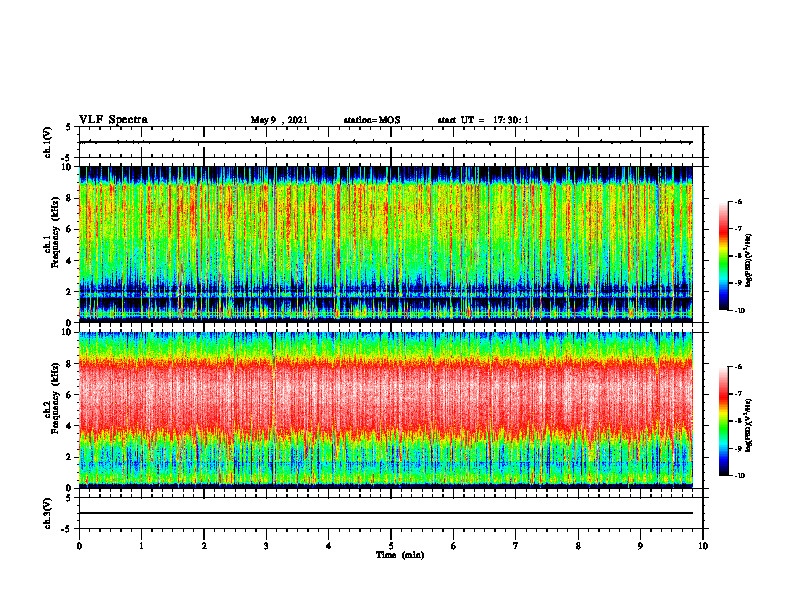This screenshot has height=612, width=792.
Task: Click the "1" tick label on Time axis
Action: pyautogui.click(x=141, y=546)
